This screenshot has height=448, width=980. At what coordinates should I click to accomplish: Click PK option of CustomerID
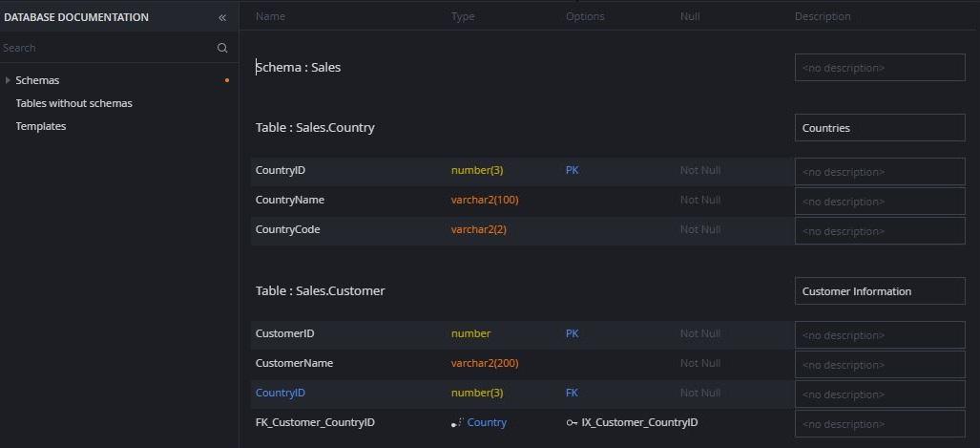572,333
